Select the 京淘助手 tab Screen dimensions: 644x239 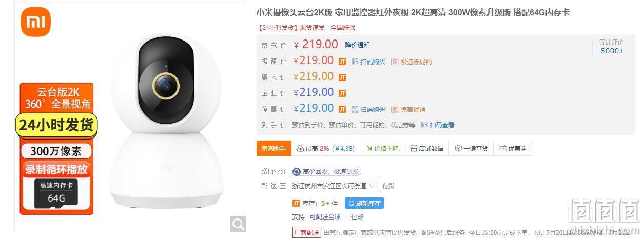[x=274, y=148]
